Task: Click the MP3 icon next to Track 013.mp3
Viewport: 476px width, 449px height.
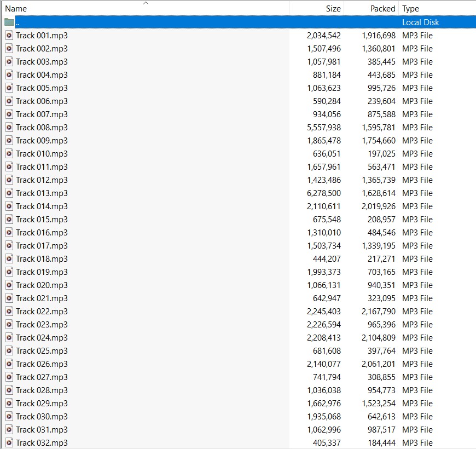Action: pos(9,193)
